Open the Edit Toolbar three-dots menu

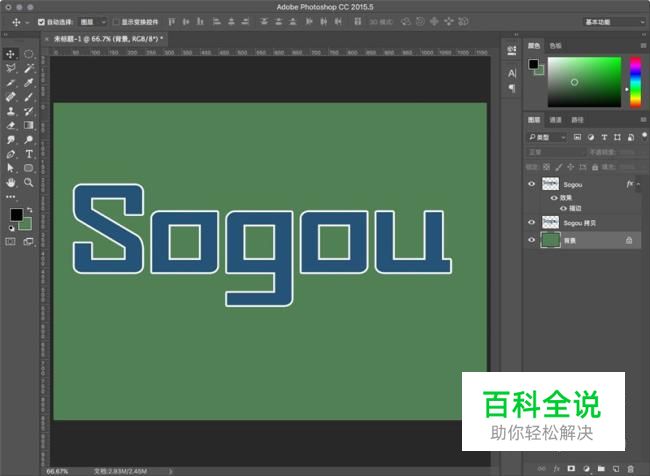point(10,197)
